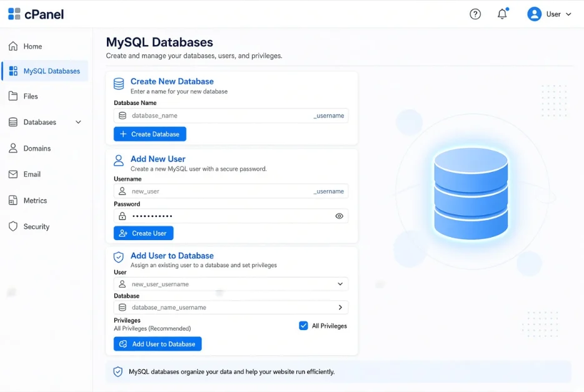
Task: Click the person icon in User dropdown
Action: click(x=122, y=284)
